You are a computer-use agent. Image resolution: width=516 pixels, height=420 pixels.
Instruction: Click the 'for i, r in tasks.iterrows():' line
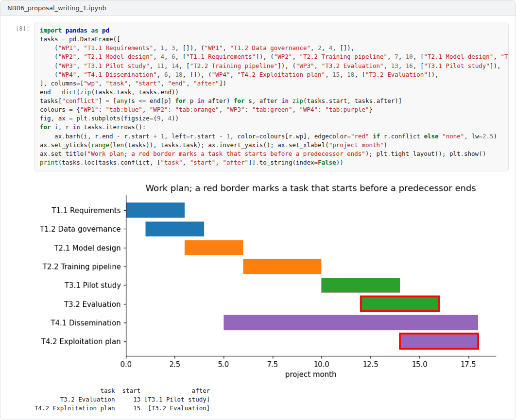pyautogui.click(x=92, y=127)
